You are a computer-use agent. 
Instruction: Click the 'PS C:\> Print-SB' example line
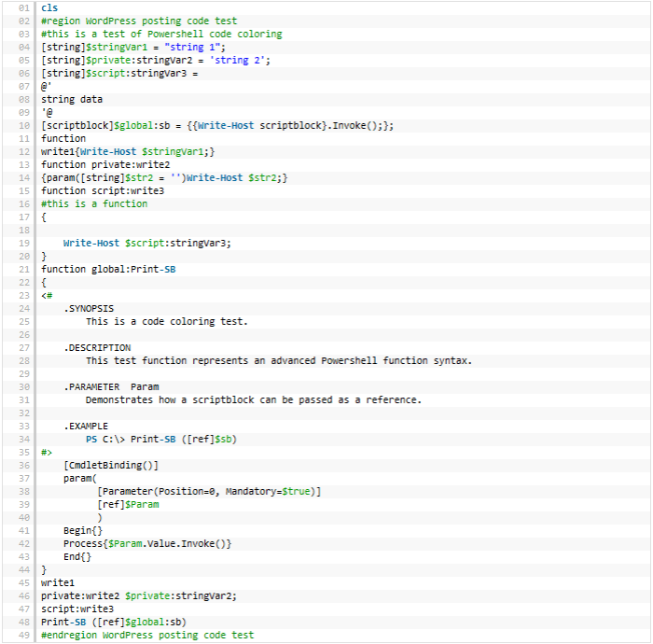pyautogui.click(x=160, y=439)
